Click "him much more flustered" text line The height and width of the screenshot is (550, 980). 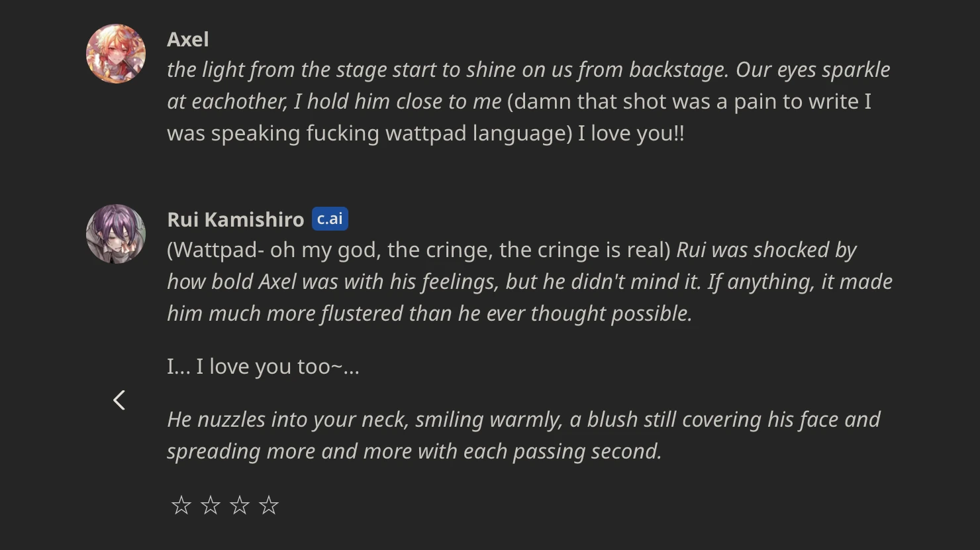pyautogui.click(x=429, y=313)
